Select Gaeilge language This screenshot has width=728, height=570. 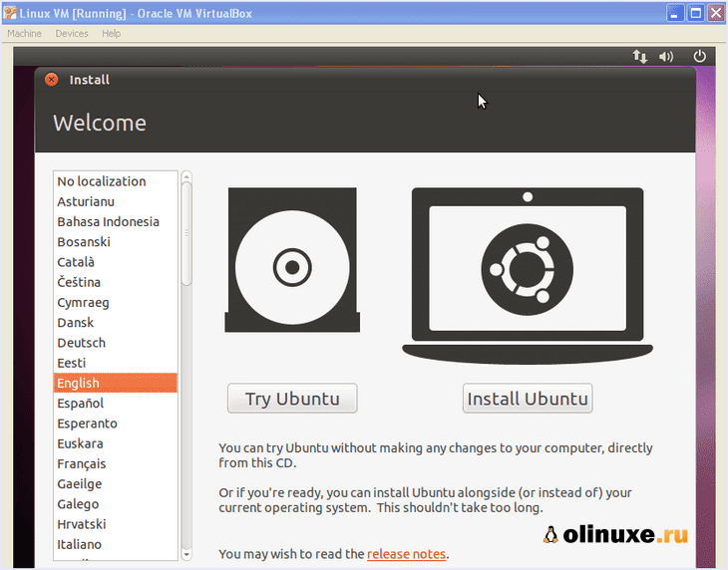[x=115, y=483]
